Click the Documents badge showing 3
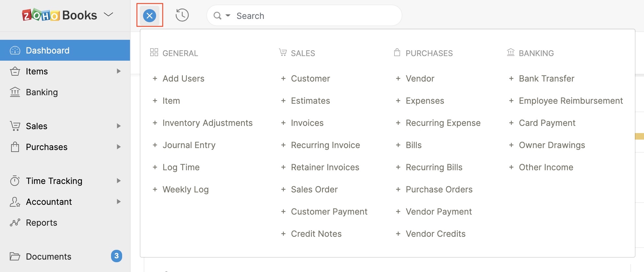This screenshot has width=644, height=272. tap(117, 256)
